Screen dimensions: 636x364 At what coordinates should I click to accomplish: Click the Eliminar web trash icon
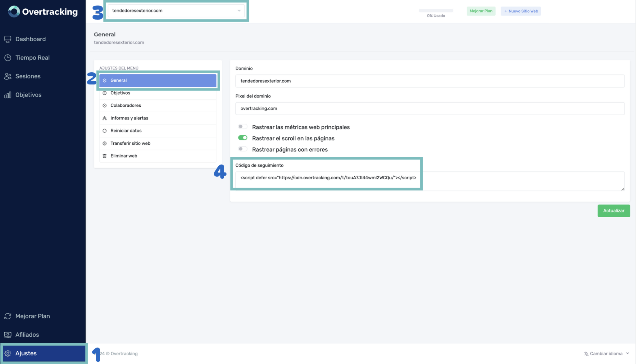[105, 156]
